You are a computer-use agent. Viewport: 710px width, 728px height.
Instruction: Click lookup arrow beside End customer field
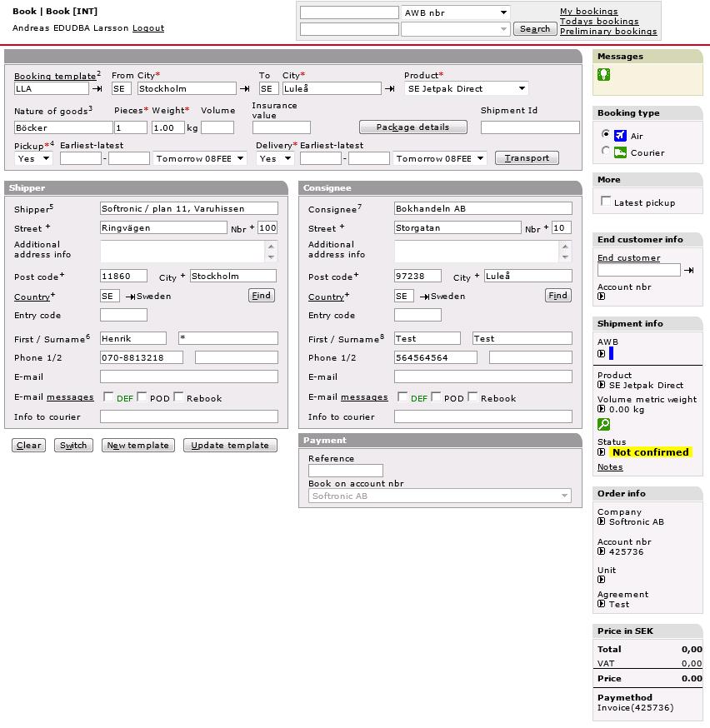(689, 270)
